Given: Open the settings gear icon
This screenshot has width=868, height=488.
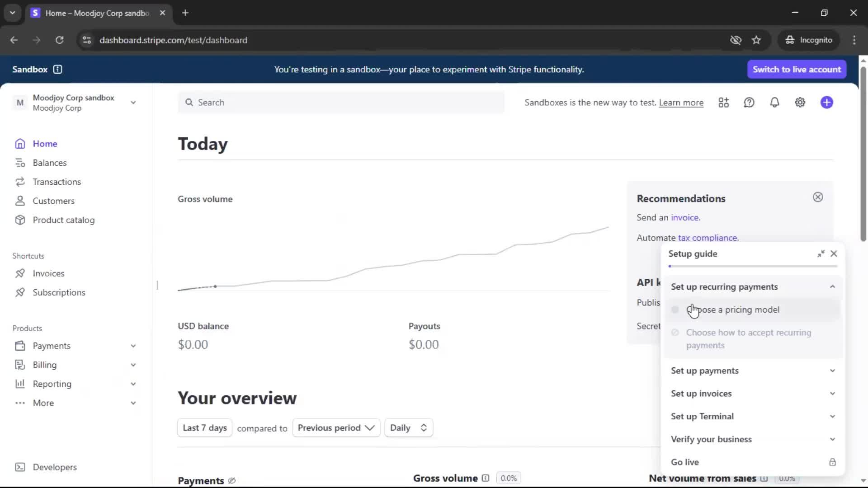Looking at the screenshot, I should tap(800, 103).
